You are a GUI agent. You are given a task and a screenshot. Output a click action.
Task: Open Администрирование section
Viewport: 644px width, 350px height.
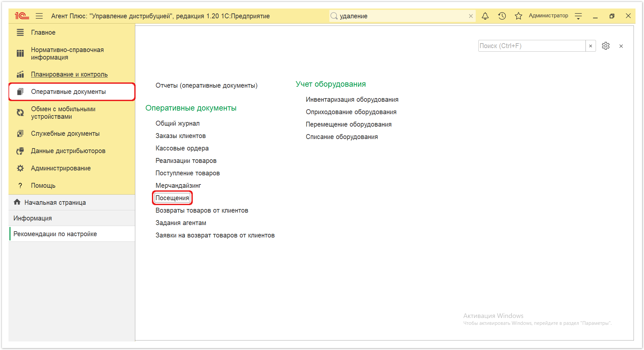coord(61,168)
